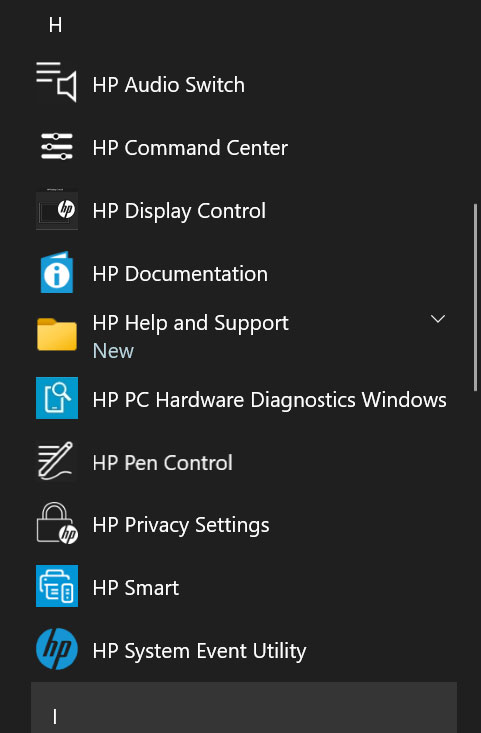Open HP PC Hardware Diagnostics icon
The height and width of the screenshot is (733, 481).
[57, 398]
